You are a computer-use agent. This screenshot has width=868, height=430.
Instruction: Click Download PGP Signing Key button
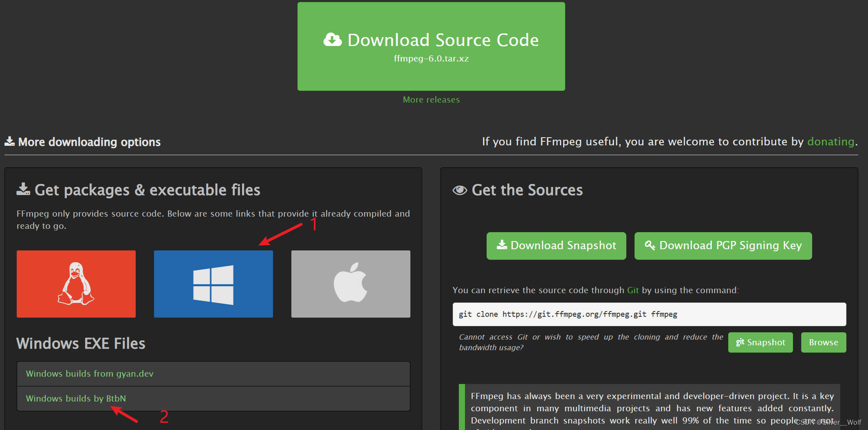(723, 246)
